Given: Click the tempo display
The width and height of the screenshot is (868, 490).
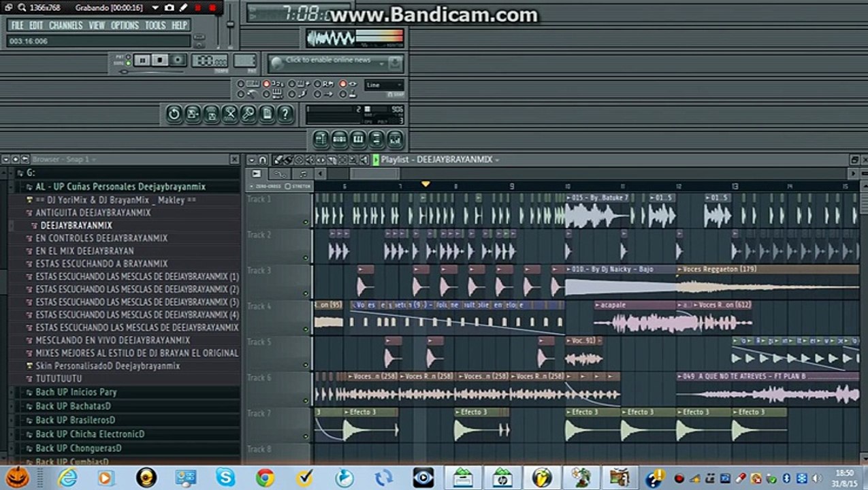Looking at the screenshot, I should click(210, 61).
